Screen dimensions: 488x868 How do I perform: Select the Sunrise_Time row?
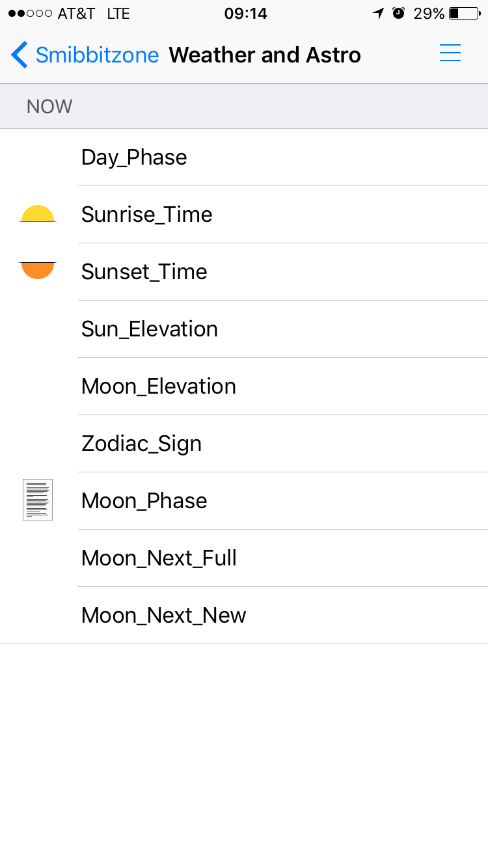click(x=147, y=215)
